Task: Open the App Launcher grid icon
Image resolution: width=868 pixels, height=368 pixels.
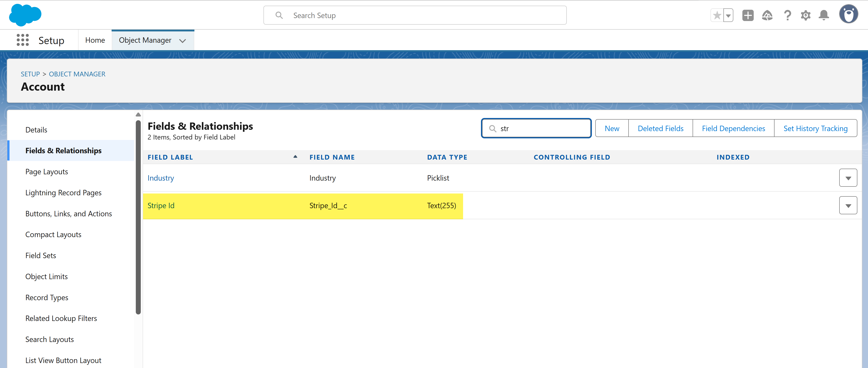Action: point(23,40)
